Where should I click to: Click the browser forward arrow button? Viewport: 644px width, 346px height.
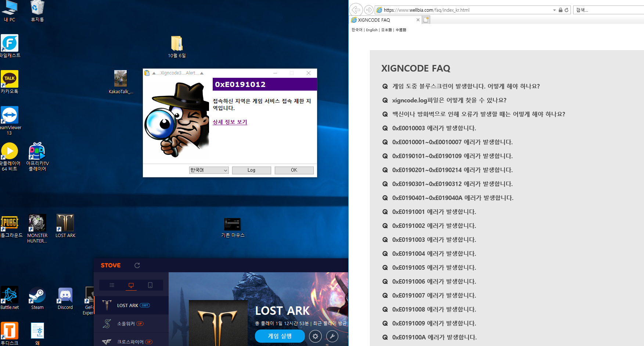(369, 10)
